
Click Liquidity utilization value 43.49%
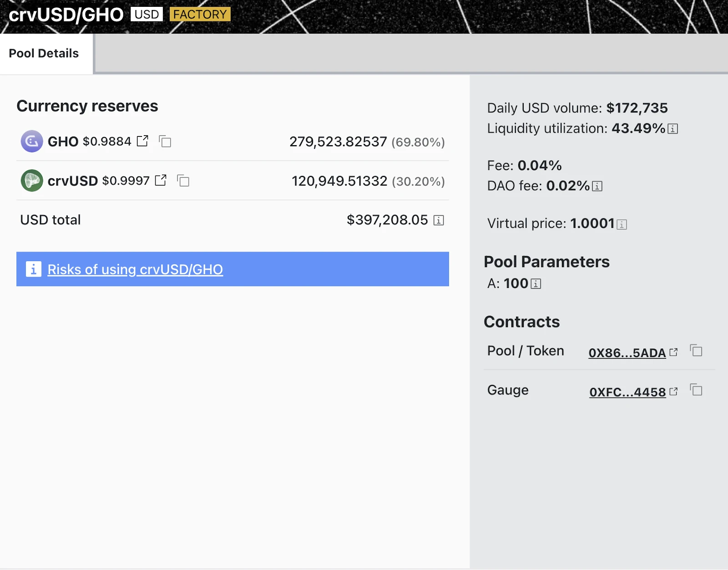click(638, 129)
